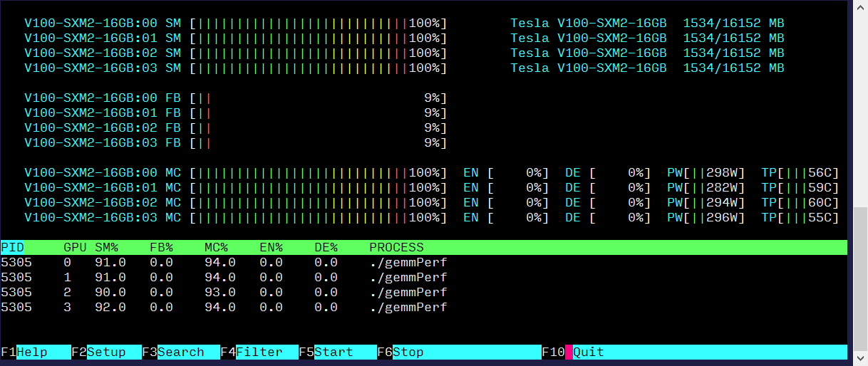The image size is (868, 366).
Task: Click the 55C temperature meter
Action: [x=800, y=218]
